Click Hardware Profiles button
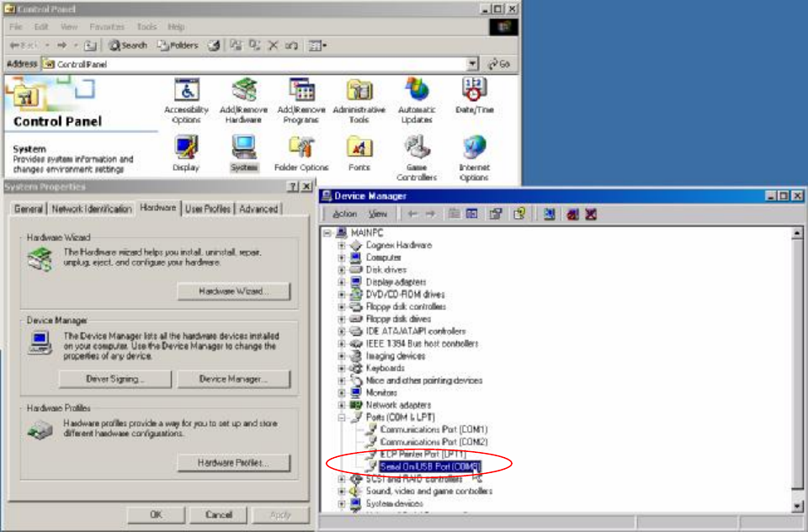This screenshot has width=808, height=532. 233,462
